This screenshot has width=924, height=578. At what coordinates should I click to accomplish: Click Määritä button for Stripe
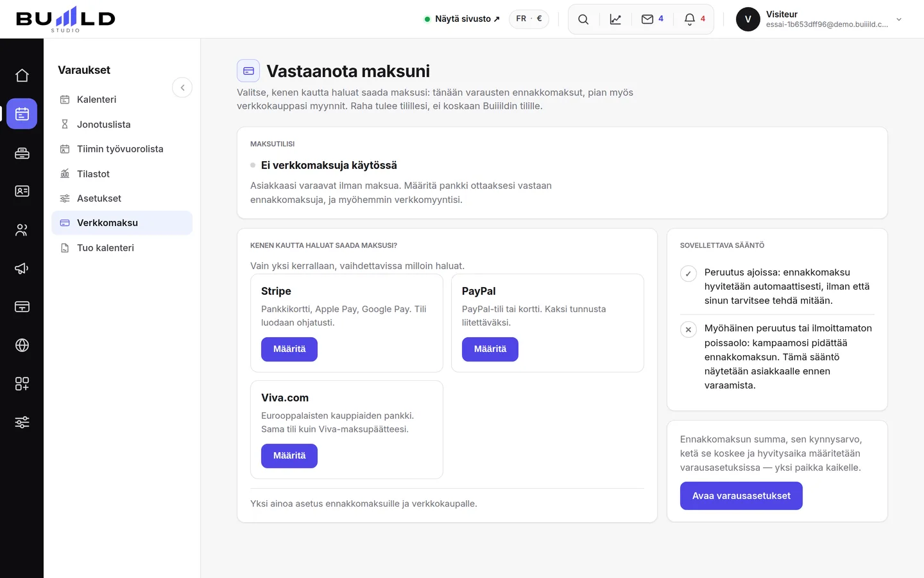(x=289, y=349)
